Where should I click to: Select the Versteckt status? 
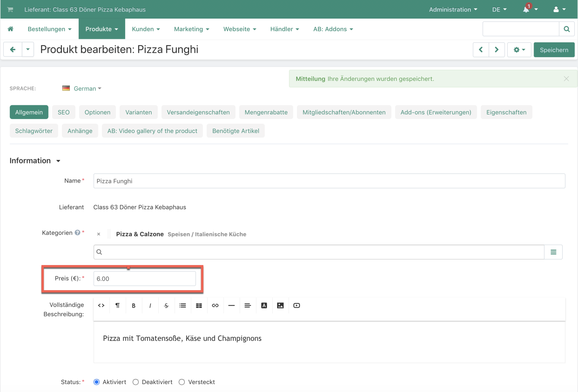(x=182, y=382)
